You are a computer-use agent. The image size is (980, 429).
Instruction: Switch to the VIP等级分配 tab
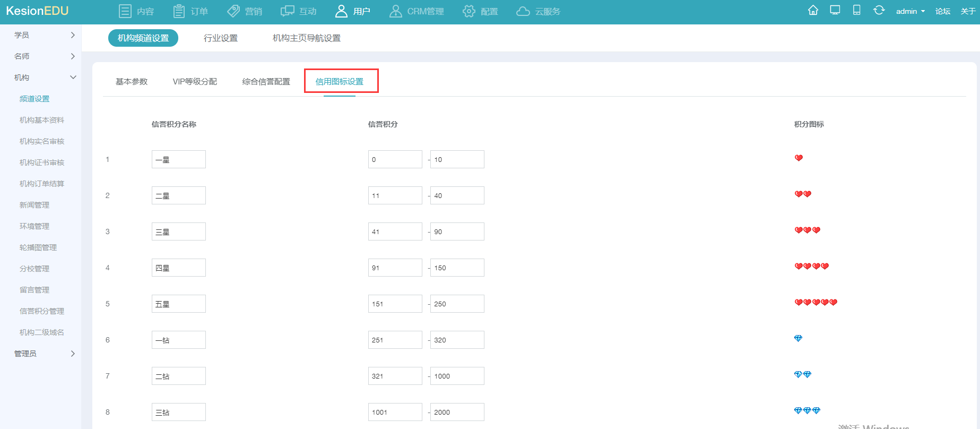pos(195,82)
